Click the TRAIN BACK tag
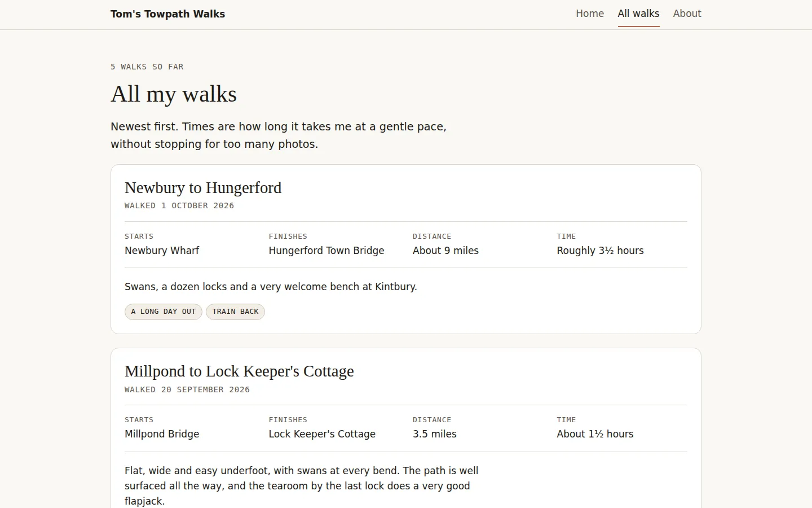The image size is (812, 508). 235,312
